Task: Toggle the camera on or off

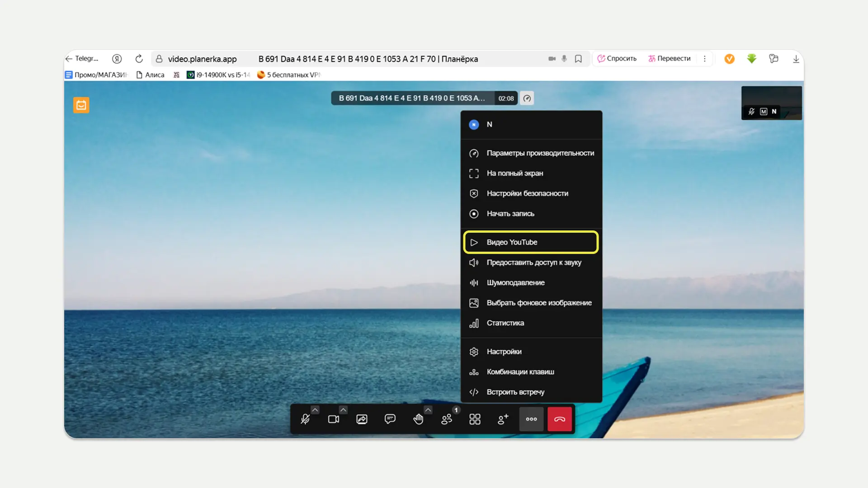Action: [334, 419]
